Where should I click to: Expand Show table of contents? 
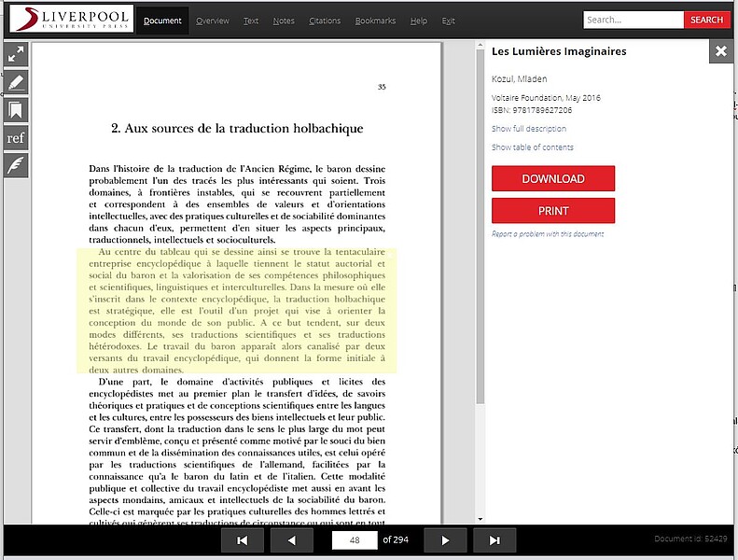(x=533, y=147)
